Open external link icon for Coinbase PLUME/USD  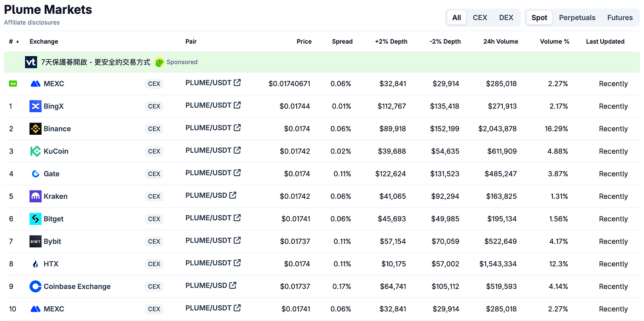coord(233,285)
